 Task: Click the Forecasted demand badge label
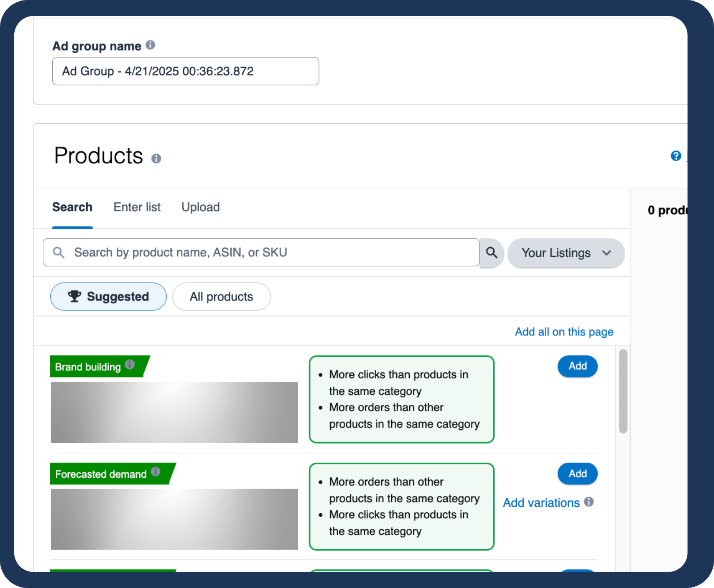[101, 474]
